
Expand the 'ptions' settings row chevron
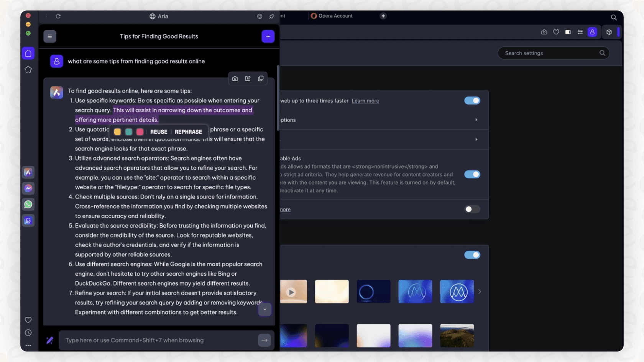tap(476, 120)
